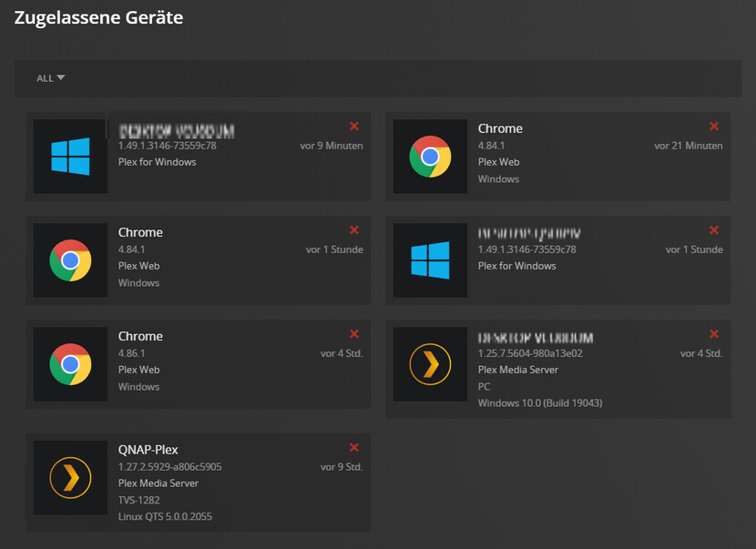The width and height of the screenshot is (756, 549).
Task: Click the Zugelassene Geräte heading
Action: pyautogui.click(x=99, y=18)
